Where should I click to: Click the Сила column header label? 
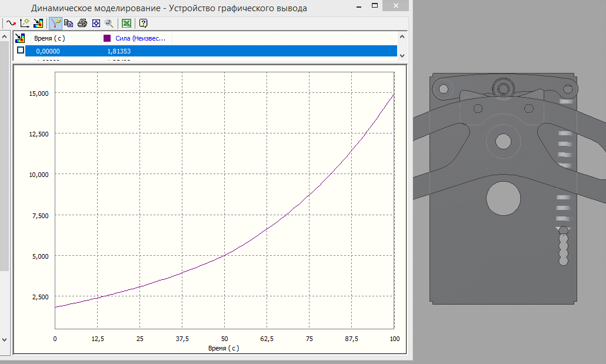pyautogui.click(x=140, y=38)
